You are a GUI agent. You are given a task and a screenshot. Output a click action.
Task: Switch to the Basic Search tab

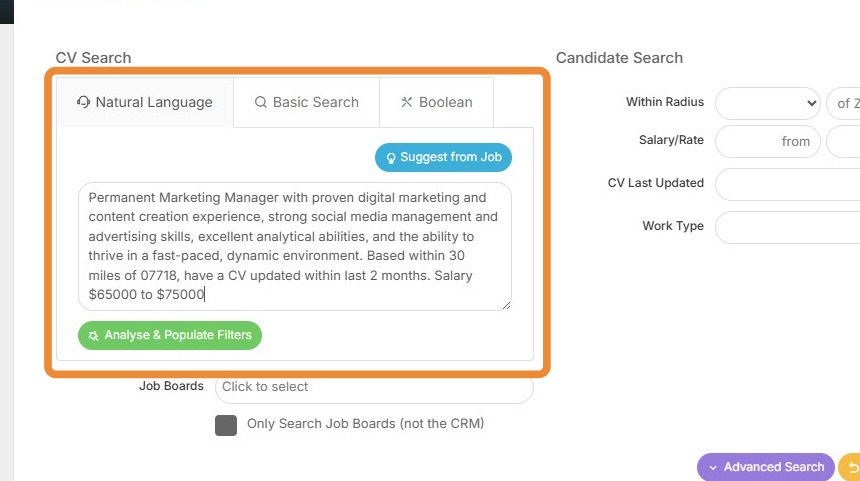(306, 102)
